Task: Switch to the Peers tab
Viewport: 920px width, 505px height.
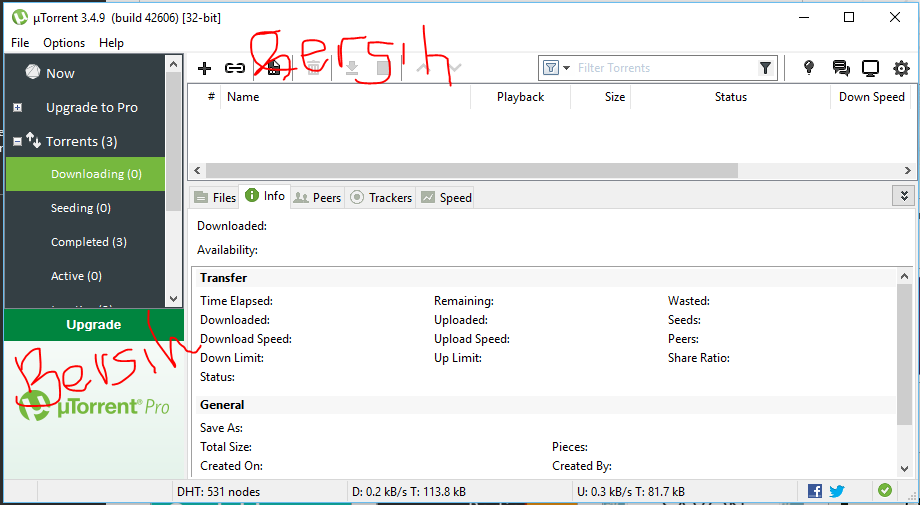Action: pos(317,198)
